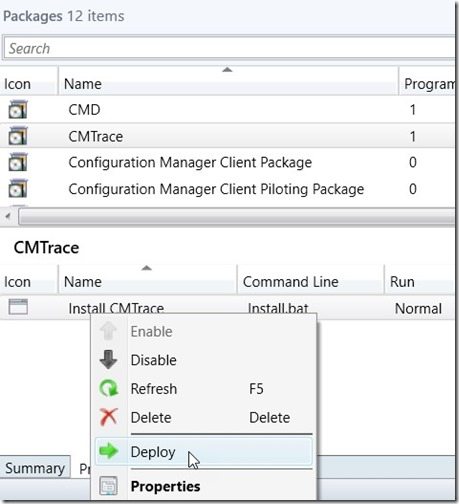Image resolution: width=459 pixels, height=504 pixels.
Task: Click the Properties icon in context menu
Action: tap(108, 486)
